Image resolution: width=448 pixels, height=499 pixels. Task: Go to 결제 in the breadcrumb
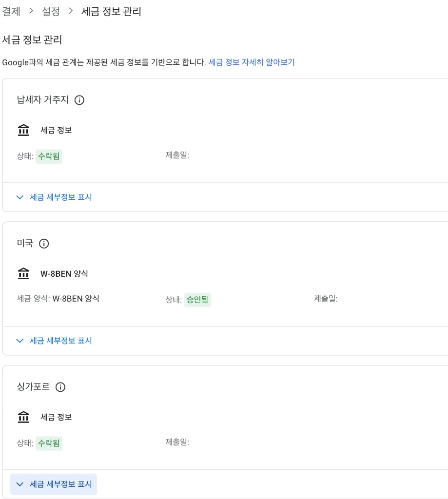click(x=11, y=11)
